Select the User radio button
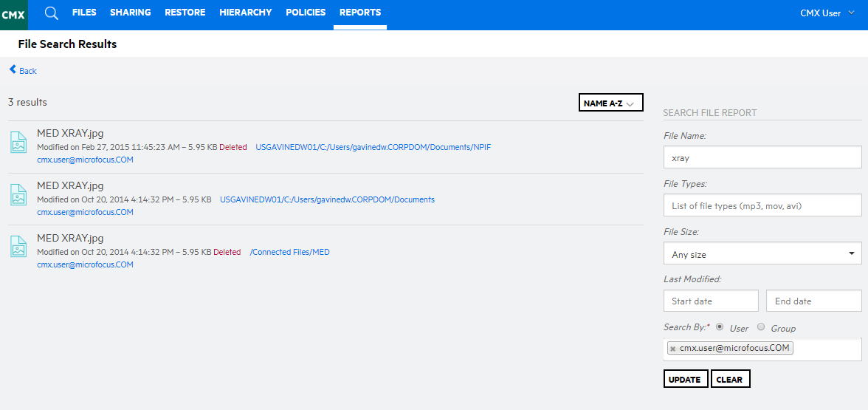The image size is (868, 410). click(720, 327)
